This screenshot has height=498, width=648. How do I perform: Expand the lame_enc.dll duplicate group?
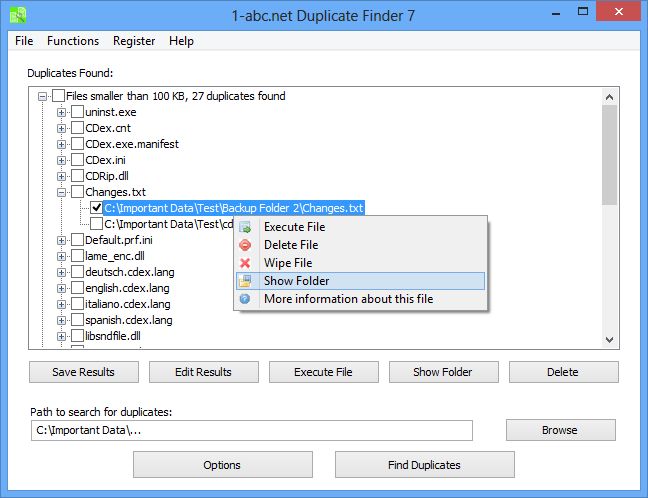[62, 256]
